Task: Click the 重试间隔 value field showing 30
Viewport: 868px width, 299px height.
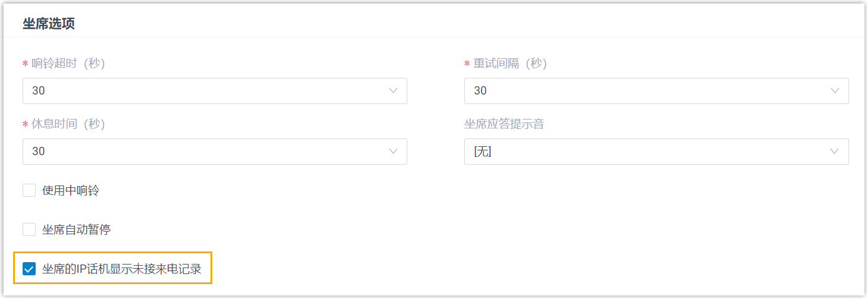Action: [x=642, y=91]
